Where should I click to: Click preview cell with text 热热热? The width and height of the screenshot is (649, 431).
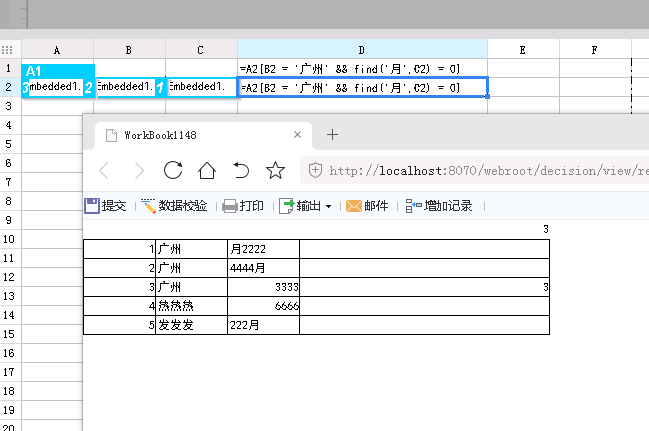(x=191, y=306)
